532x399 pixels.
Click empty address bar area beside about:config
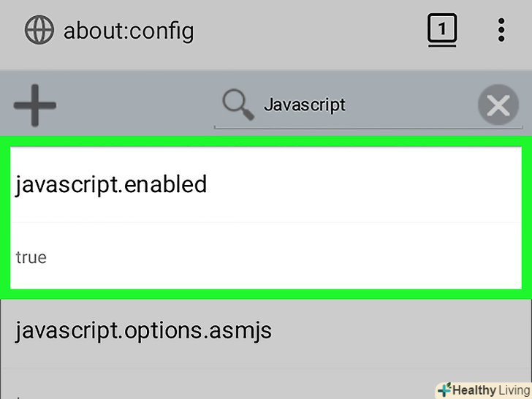pos(307,31)
